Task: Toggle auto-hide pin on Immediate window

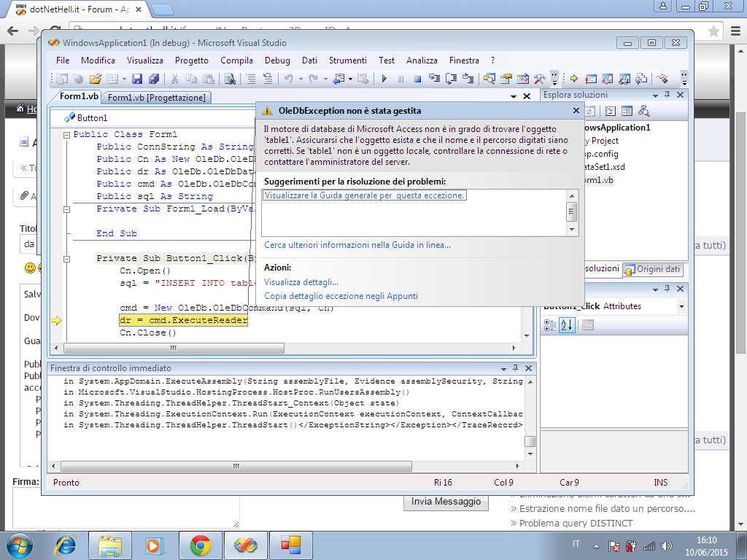Action: (515, 368)
